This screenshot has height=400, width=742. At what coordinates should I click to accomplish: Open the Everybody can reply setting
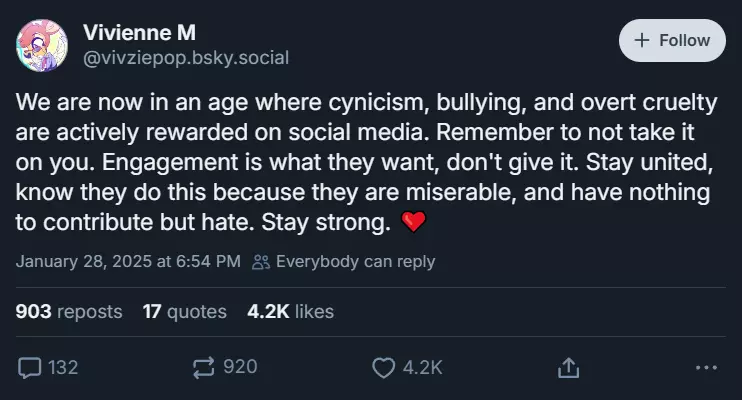tap(355, 262)
